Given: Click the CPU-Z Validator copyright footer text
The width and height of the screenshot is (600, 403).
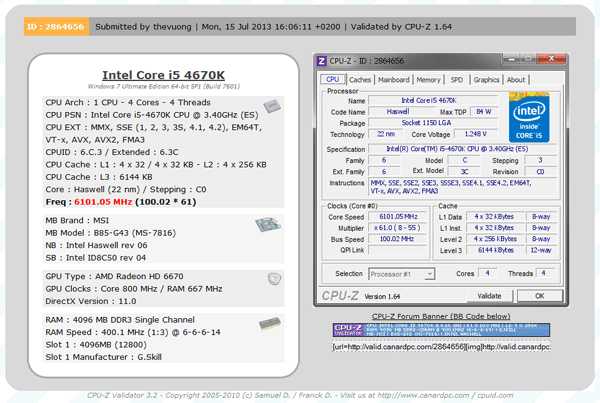Looking at the screenshot, I should 300,395.
